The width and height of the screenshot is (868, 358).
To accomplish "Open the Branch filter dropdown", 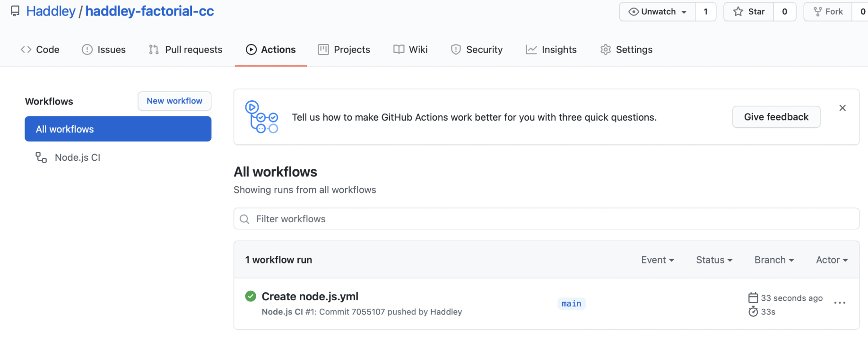I will click(x=774, y=260).
